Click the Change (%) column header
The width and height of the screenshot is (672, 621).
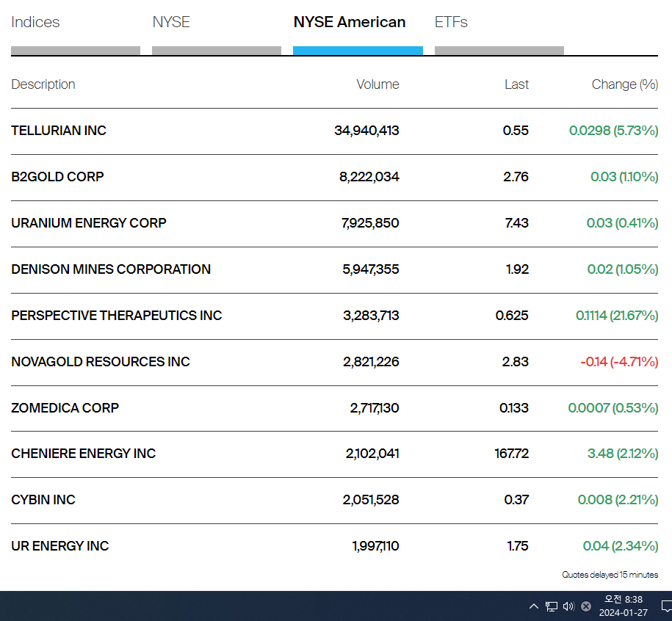pyautogui.click(x=625, y=84)
